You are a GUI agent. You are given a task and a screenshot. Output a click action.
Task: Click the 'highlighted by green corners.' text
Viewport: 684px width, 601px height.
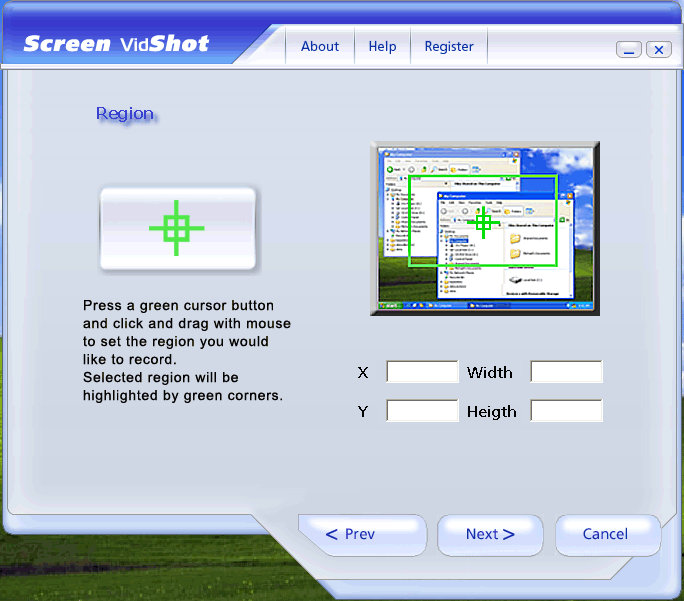(183, 396)
